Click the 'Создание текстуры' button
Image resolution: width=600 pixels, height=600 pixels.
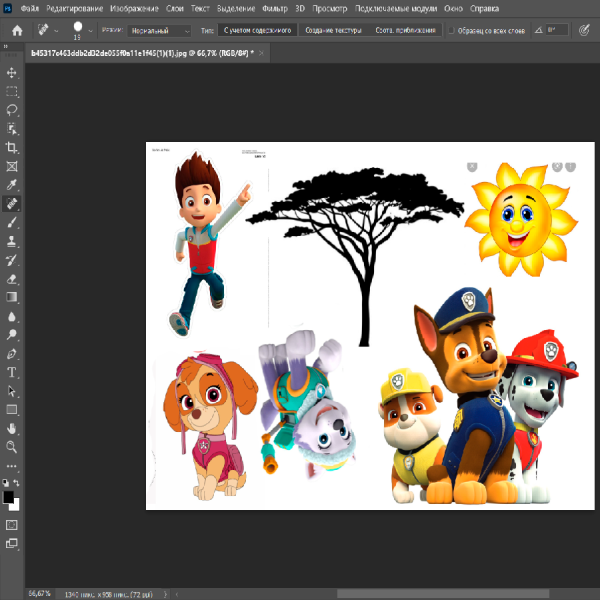point(334,31)
